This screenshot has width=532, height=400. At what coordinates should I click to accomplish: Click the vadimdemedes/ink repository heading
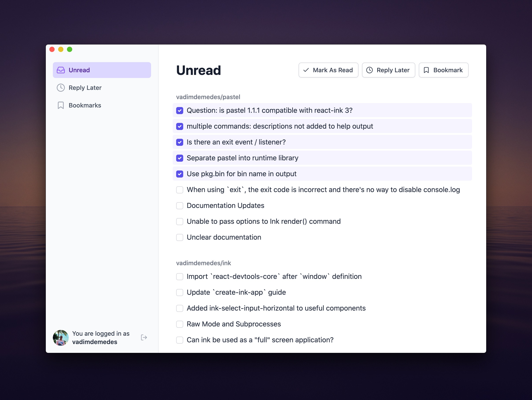203,263
